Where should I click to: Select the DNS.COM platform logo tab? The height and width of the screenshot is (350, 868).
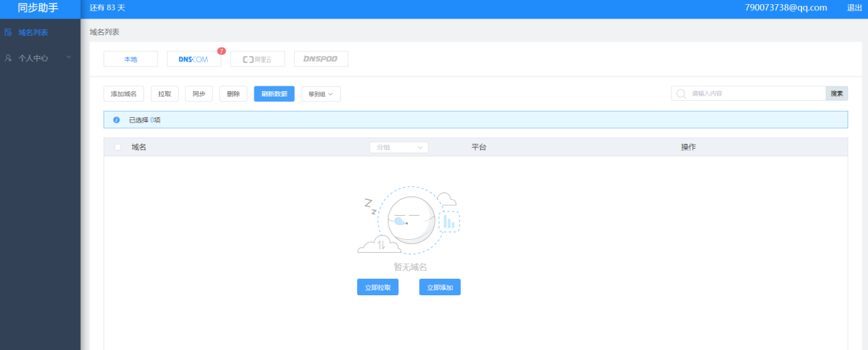(193, 60)
